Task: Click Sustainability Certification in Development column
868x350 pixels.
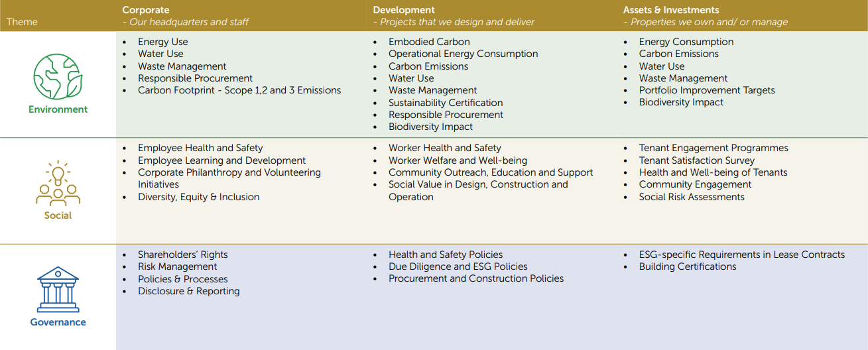Action: click(x=446, y=103)
